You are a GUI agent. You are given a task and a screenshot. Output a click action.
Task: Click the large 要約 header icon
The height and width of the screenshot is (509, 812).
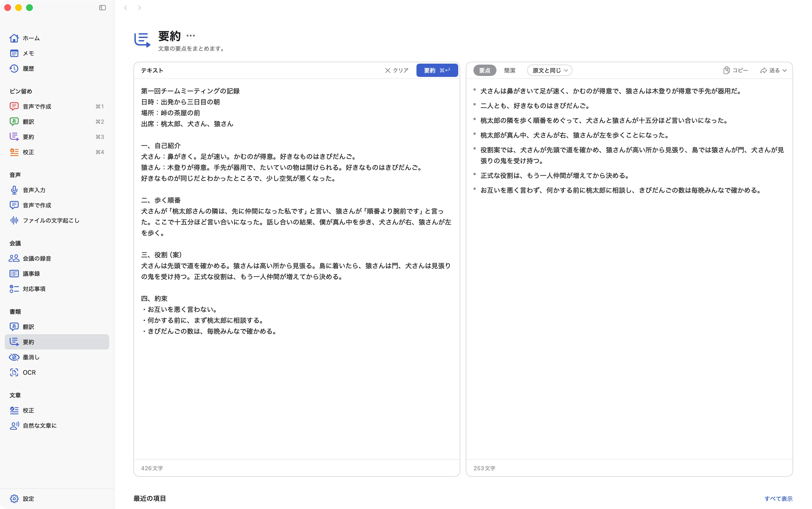[x=142, y=40]
